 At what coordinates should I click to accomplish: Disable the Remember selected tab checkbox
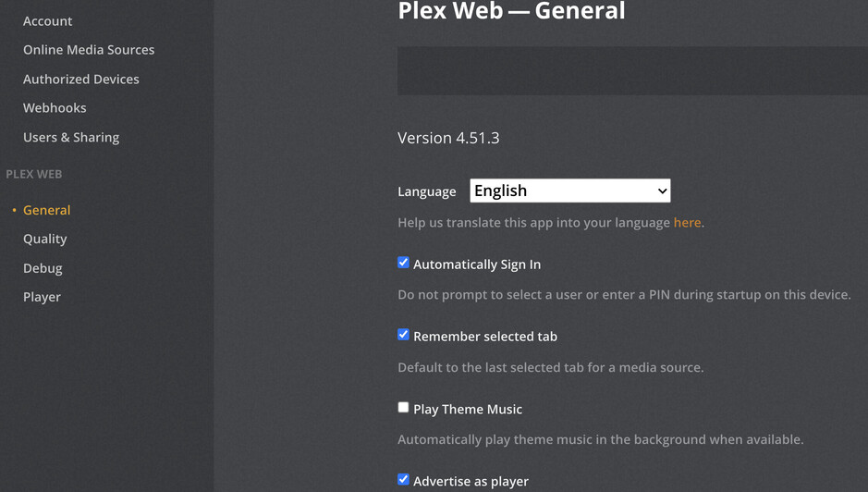click(404, 335)
